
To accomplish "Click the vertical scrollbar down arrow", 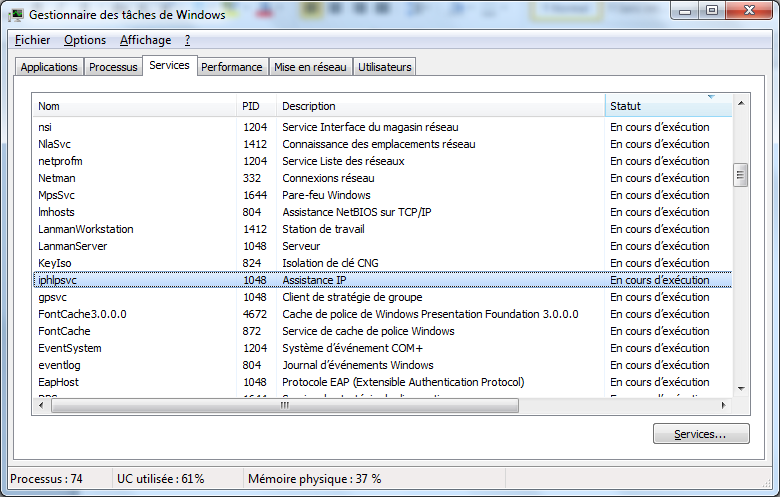I will click(741, 389).
